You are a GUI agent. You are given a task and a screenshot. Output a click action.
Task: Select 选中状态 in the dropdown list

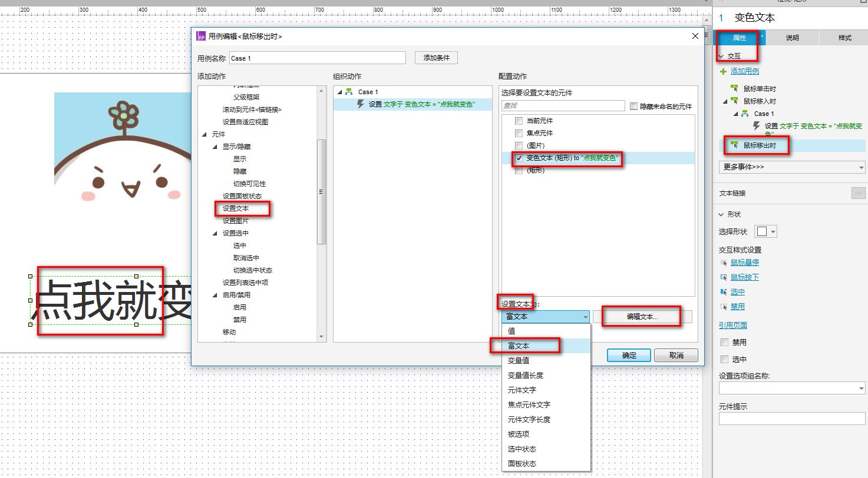546,449
